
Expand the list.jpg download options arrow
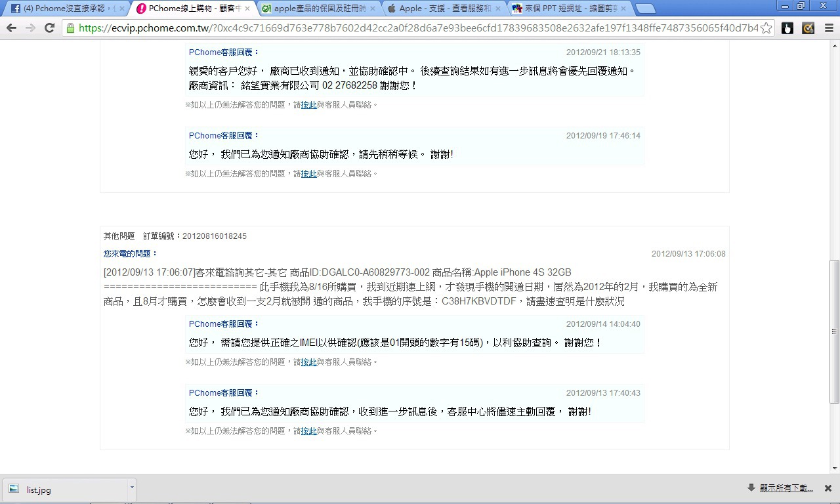[132, 488]
